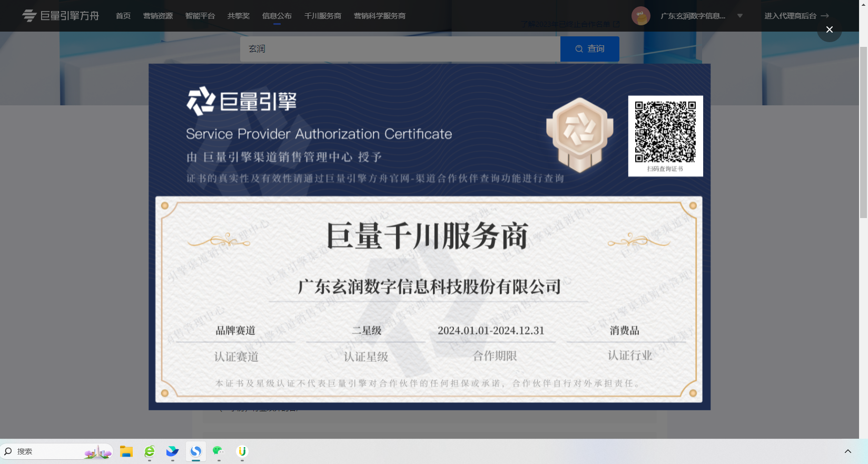Click the user avatar in the header
868x464 pixels.
coord(640,16)
